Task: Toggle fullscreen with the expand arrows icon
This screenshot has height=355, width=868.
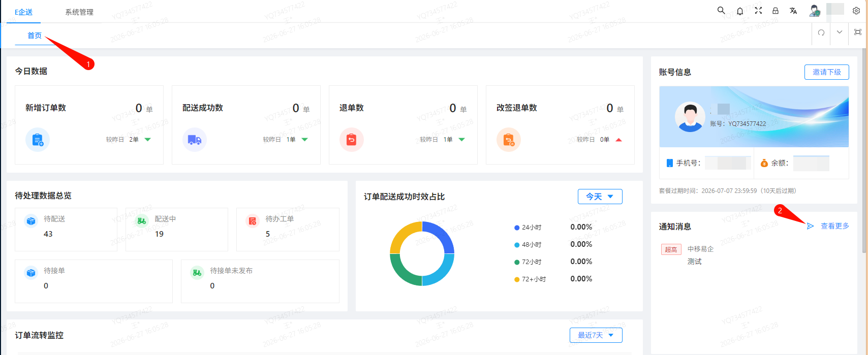Action: click(758, 10)
